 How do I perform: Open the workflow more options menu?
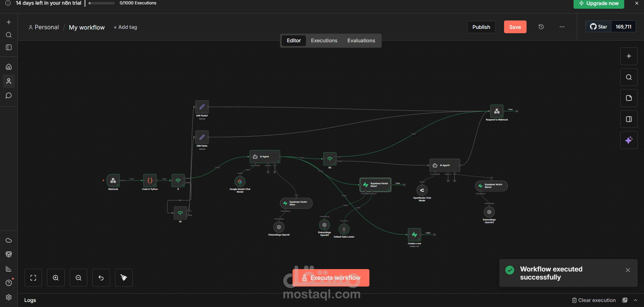point(562,27)
